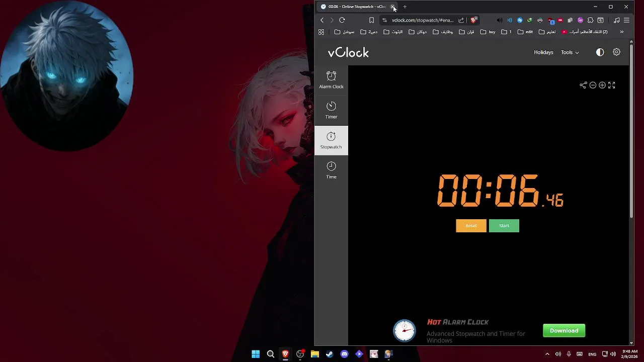Image resolution: width=644 pixels, height=362 pixels.
Task: Open the Alarm Clock section
Action: point(331,80)
